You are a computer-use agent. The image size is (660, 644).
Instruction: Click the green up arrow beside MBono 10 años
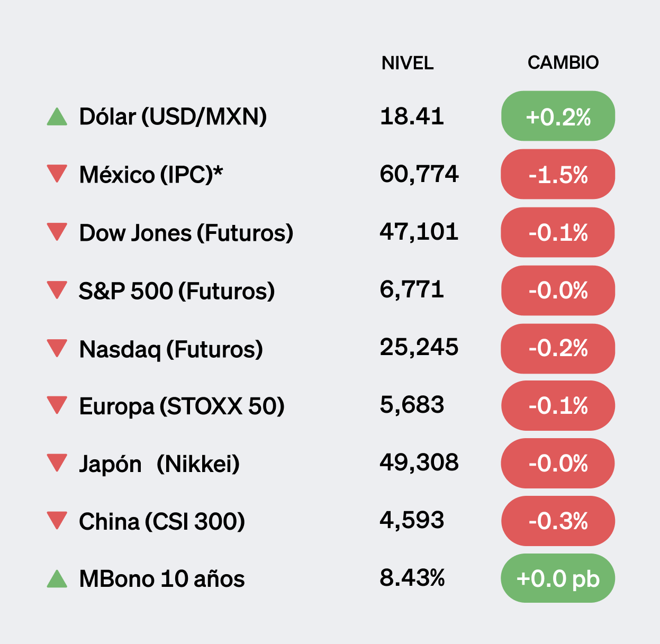(x=57, y=579)
